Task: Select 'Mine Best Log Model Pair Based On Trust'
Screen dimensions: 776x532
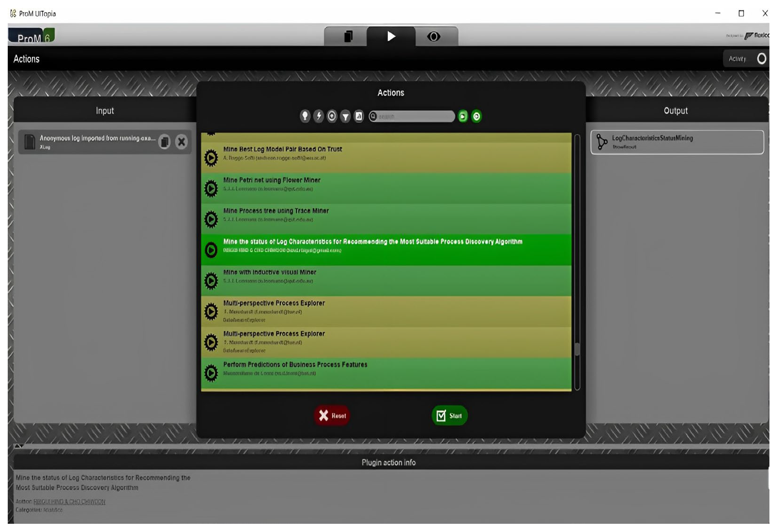Action: [386, 158]
